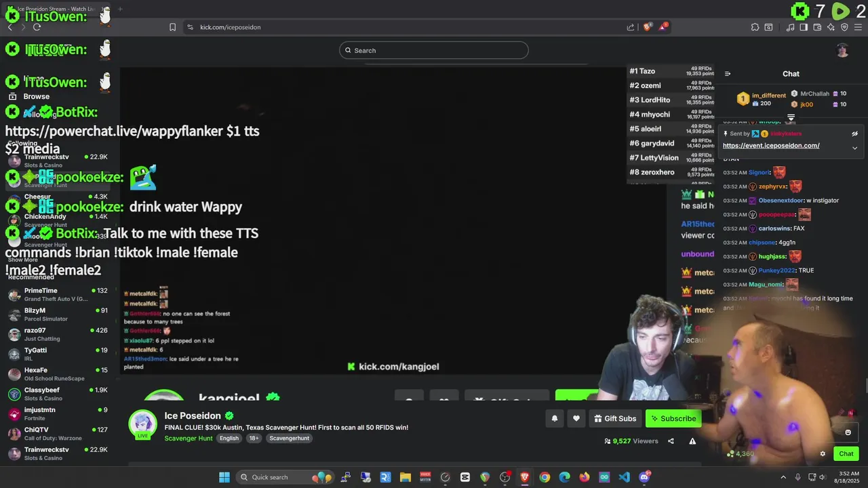
Task: Click the Ice Poseidon channel name
Action: 193,416
